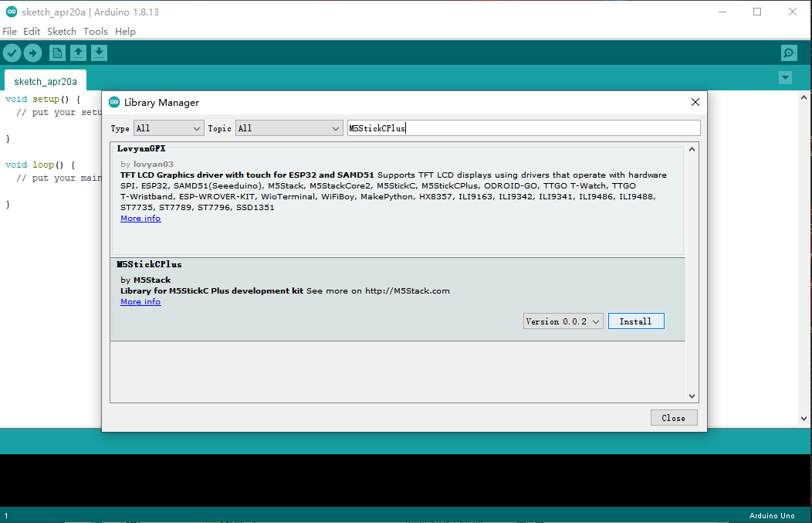Open the Serial Monitor icon
The height and width of the screenshot is (523, 812).
[789, 53]
